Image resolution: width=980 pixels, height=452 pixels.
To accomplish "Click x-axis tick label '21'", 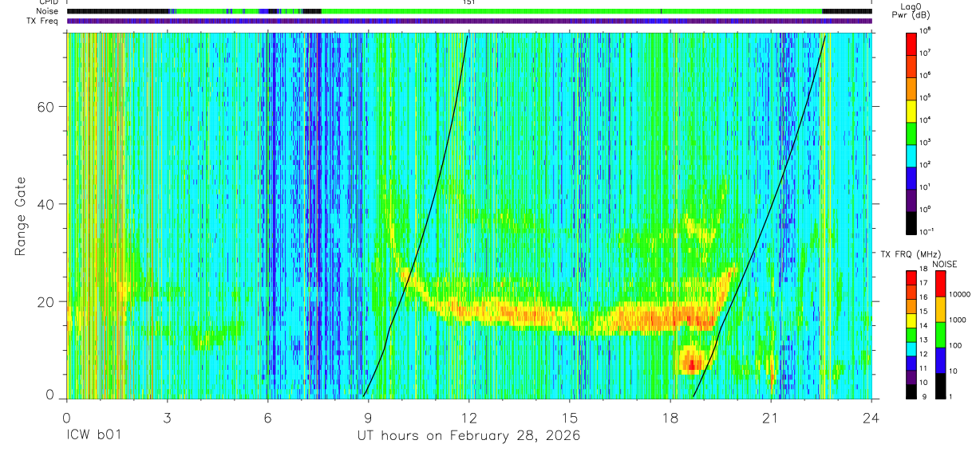I will pyautogui.click(x=771, y=417).
